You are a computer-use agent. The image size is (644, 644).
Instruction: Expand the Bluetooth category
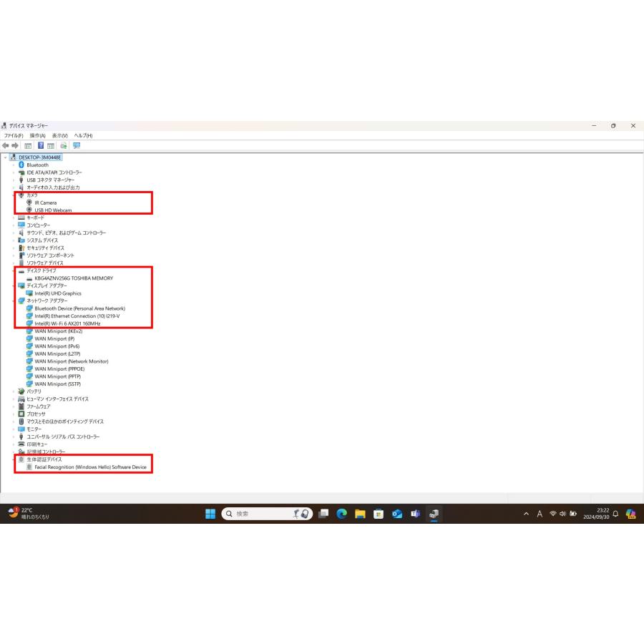14,165
